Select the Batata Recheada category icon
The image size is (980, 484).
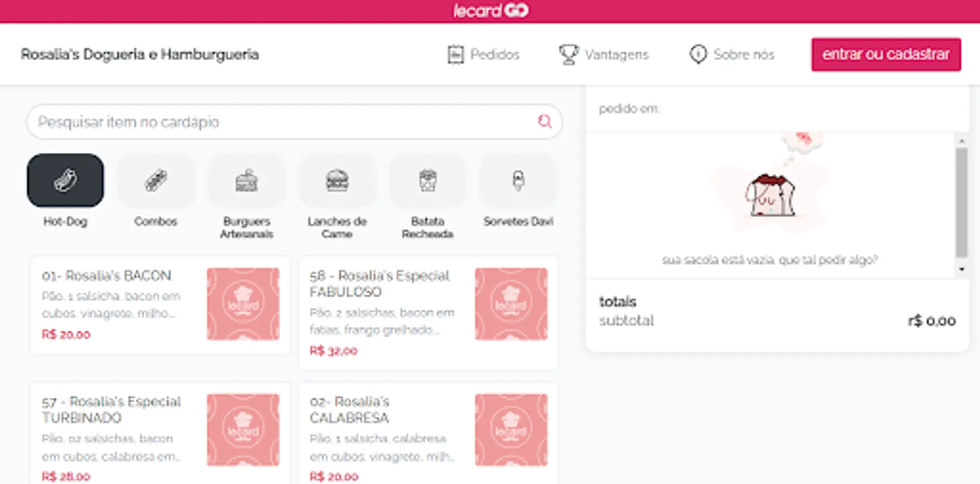point(427,181)
